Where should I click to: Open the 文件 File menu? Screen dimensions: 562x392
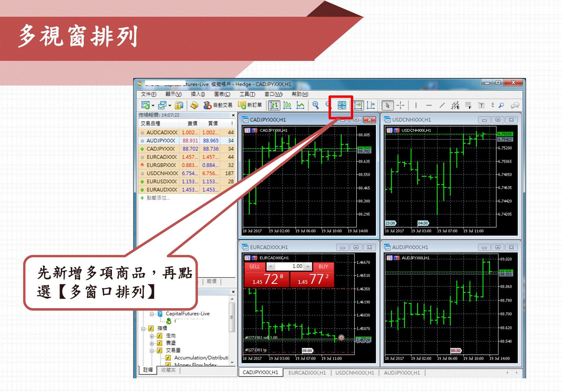[x=149, y=94]
